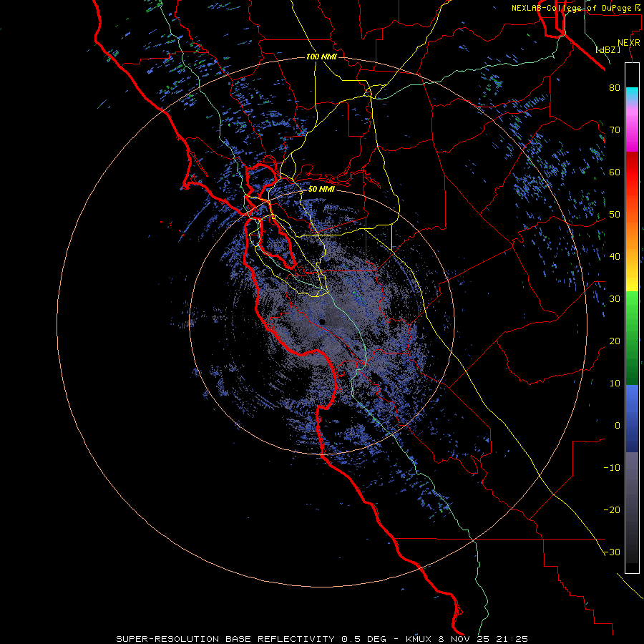The height and width of the screenshot is (644, 644).
Task: Click the "NEXLAB-College of DuPage" header text
Action: (x=571, y=8)
